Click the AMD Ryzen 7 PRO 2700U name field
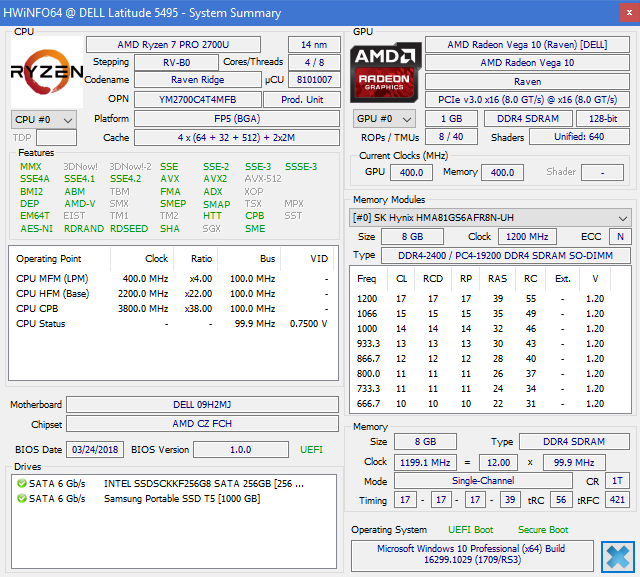Screen dimensions: 640x577 [x=173, y=44]
